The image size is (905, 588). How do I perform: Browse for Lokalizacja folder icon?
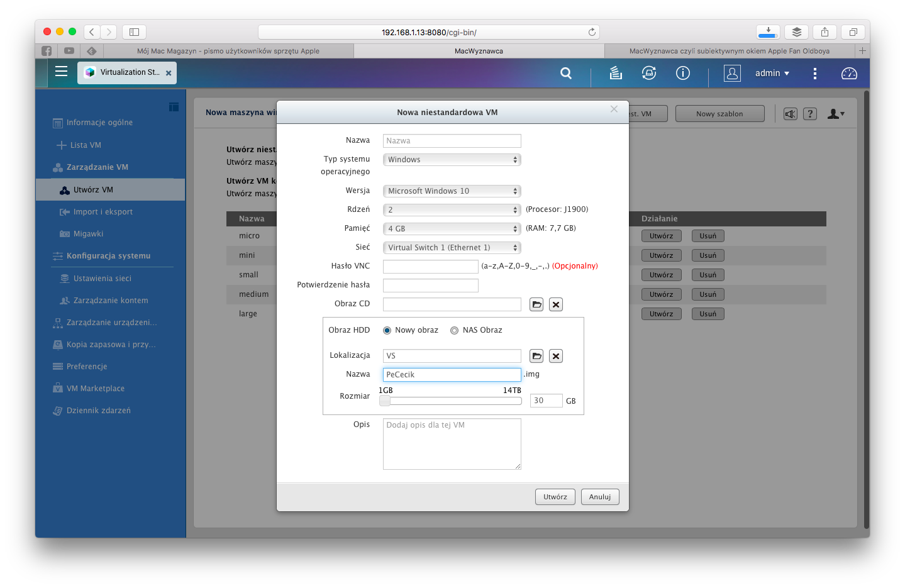536,356
